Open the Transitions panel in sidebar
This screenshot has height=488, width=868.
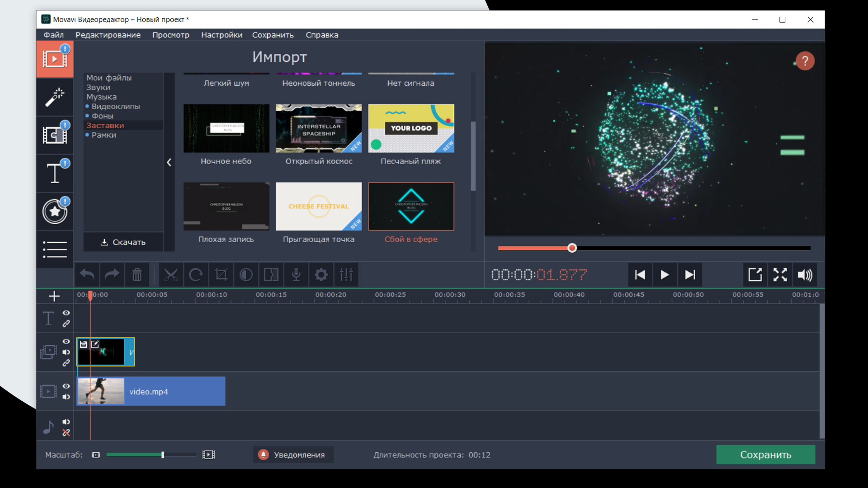[55, 135]
